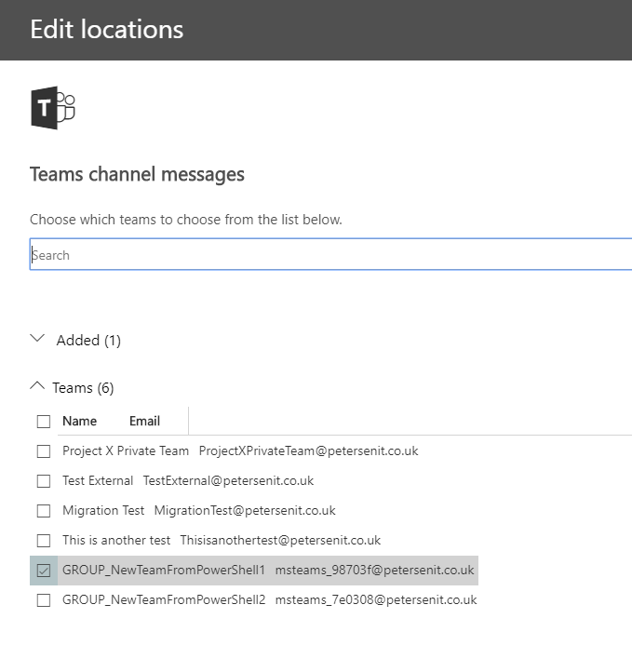The width and height of the screenshot is (632, 672).
Task: Click Thisisanothertest@petersenit.co.uk email
Action: pyautogui.click(x=280, y=540)
